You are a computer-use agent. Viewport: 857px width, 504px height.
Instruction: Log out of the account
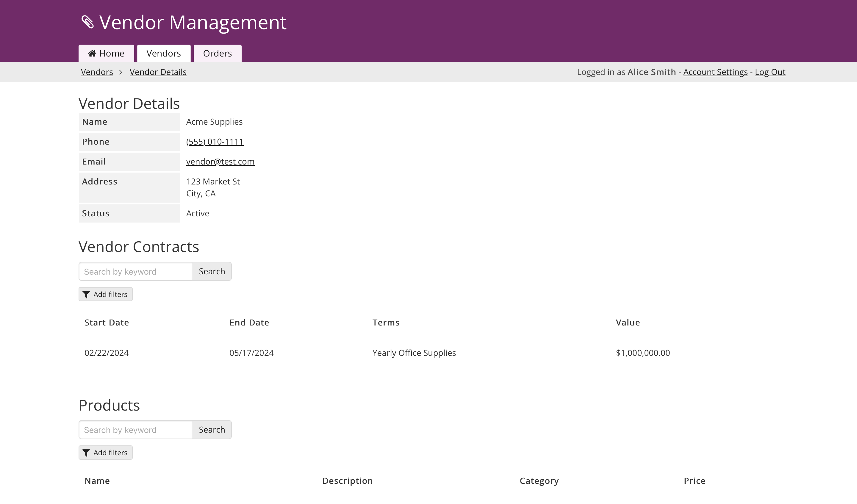coord(770,72)
